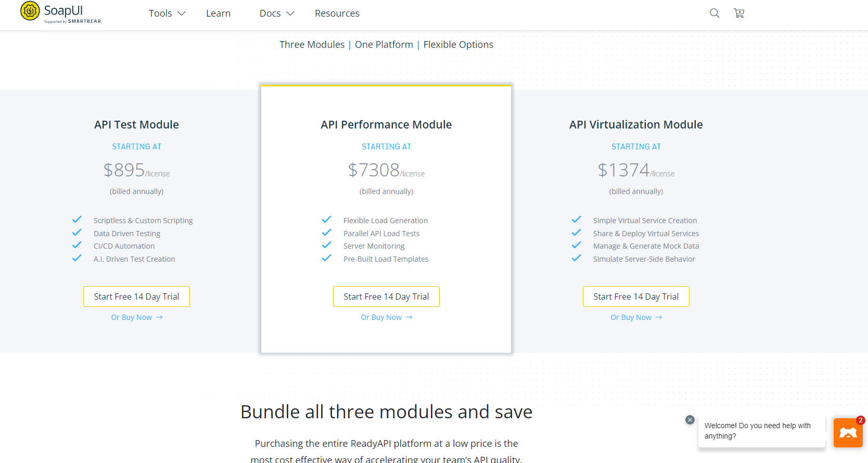Click Or Buy Now under API Virtualization Module
The height and width of the screenshot is (463, 868).
click(636, 317)
